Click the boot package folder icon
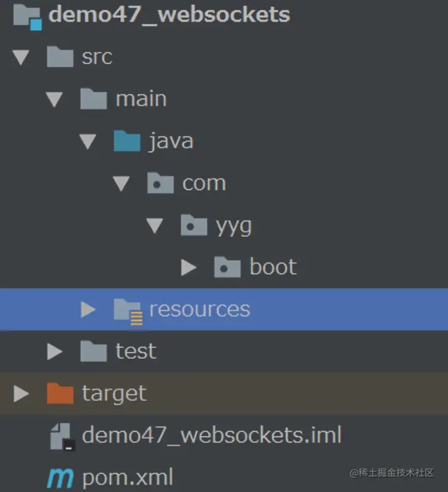 [228, 267]
